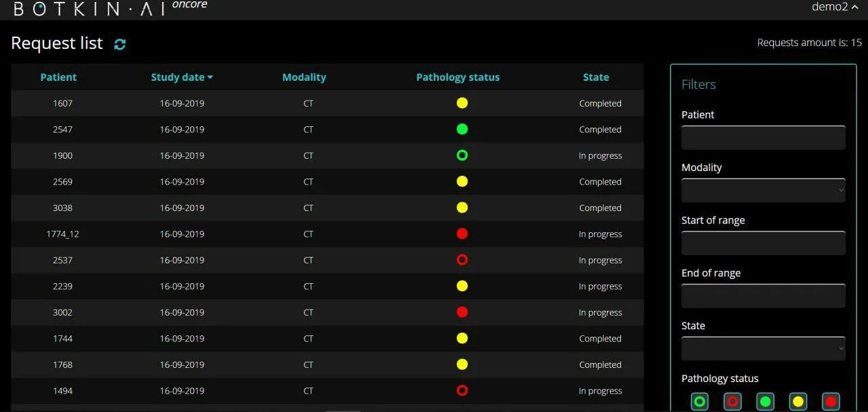Click green ring status for patient 1900
The width and height of the screenshot is (868, 412).
click(x=462, y=155)
